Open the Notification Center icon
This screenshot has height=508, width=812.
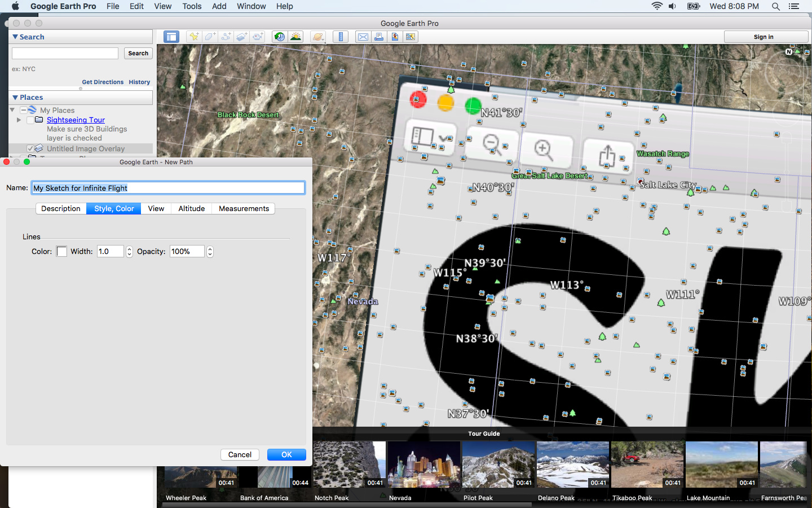coord(794,6)
